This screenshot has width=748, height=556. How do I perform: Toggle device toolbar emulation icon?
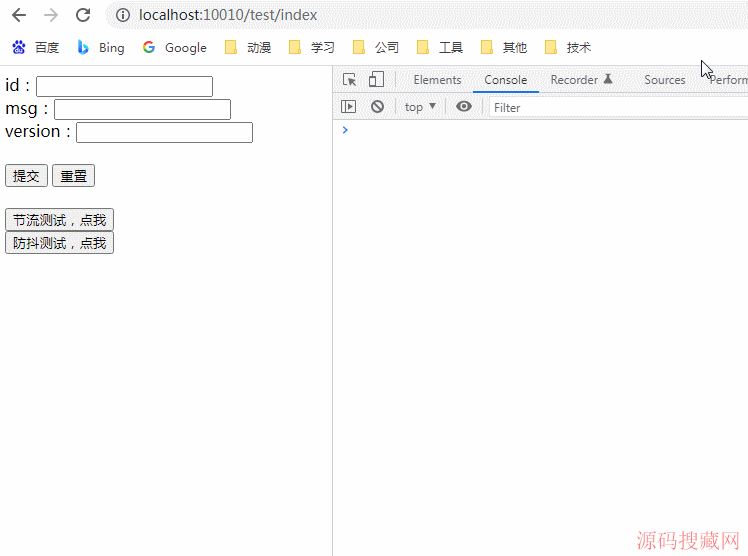tap(376, 80)
